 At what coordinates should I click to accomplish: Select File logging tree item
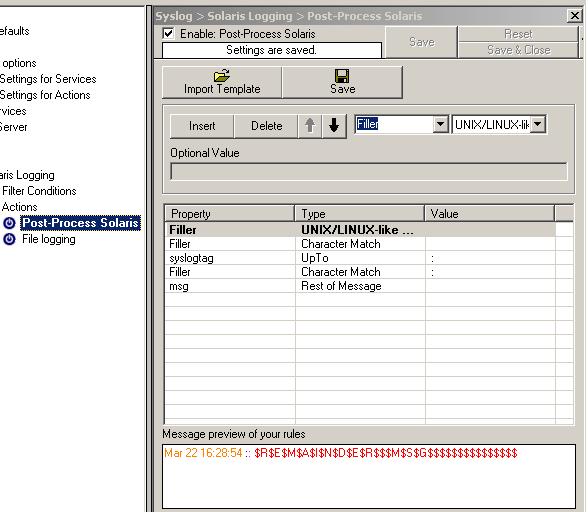pyautogui.click(x=49, y=239)
